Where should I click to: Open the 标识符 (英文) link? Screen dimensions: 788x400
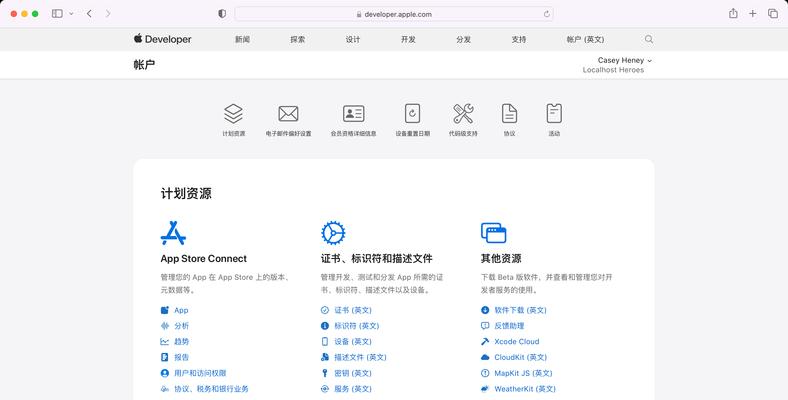pyautogui.click(x=357, y=326)
